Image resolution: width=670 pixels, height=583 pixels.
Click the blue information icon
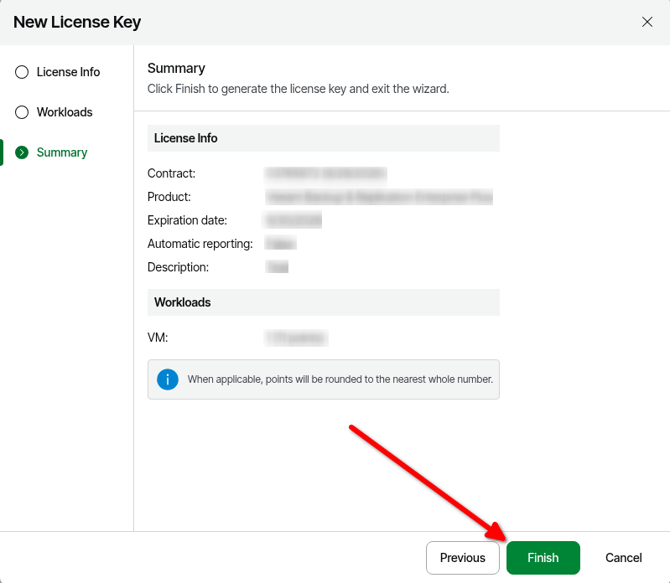(167, 379)
